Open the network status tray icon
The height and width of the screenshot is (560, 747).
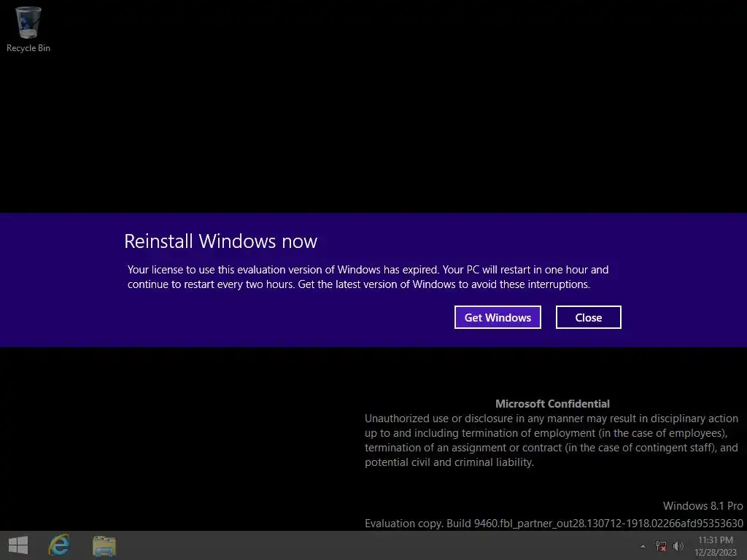click(661, 546)
